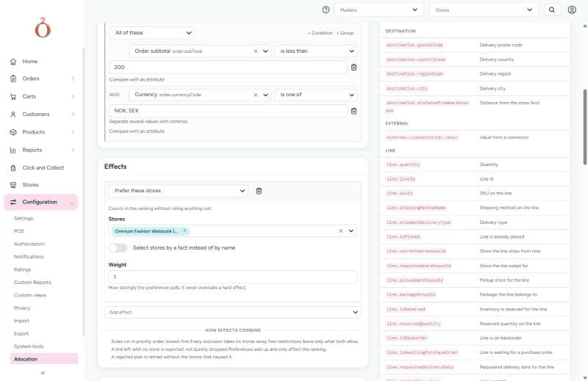Click the Weight input field

click(x=232, y=277)
